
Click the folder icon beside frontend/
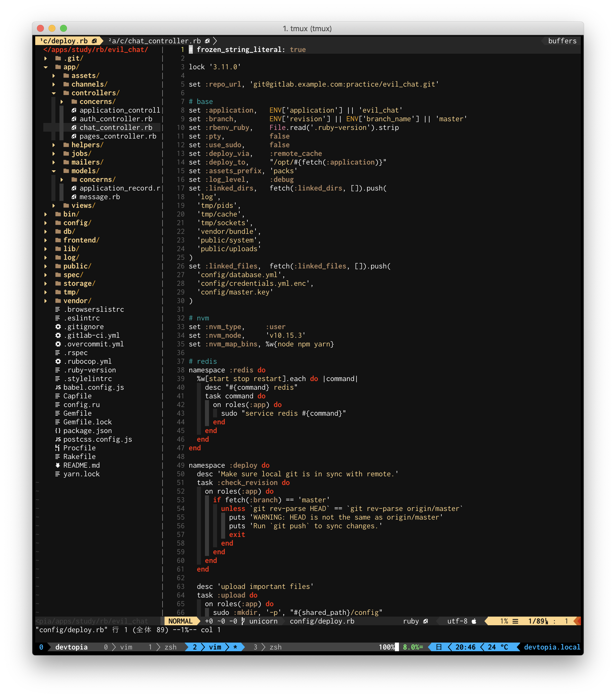coord(58,240)
